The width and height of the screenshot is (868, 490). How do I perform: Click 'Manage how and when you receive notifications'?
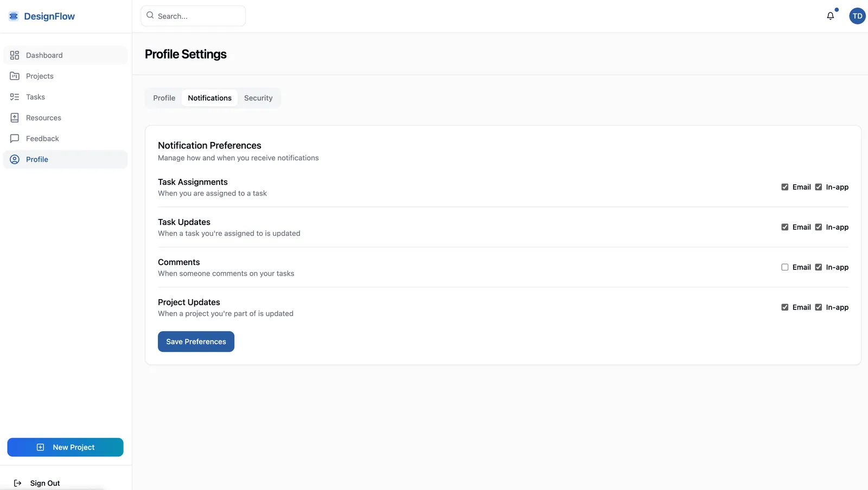[238, 158]
